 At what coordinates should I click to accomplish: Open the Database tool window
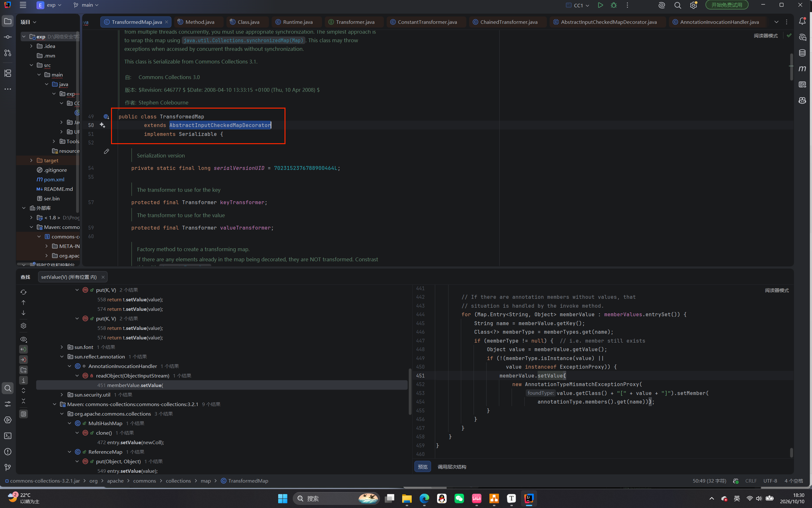click(802, 53)
